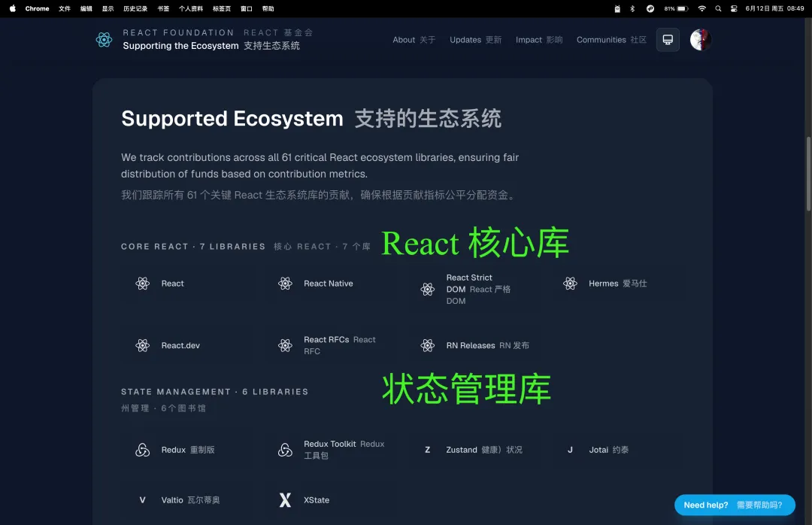Click the State Management · 6 Libraries label
Screen dimensions: 812x525
tap(214, 392)
